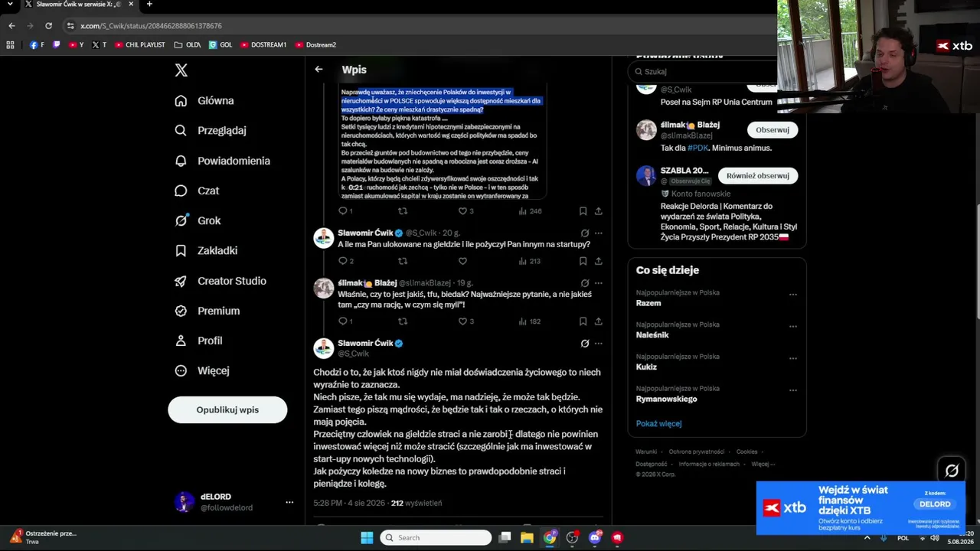Image resolution: width=980 pixels, height=551 pixels.
Task: Open Zakładki bookmarks
Action: (x=206, y=250)
